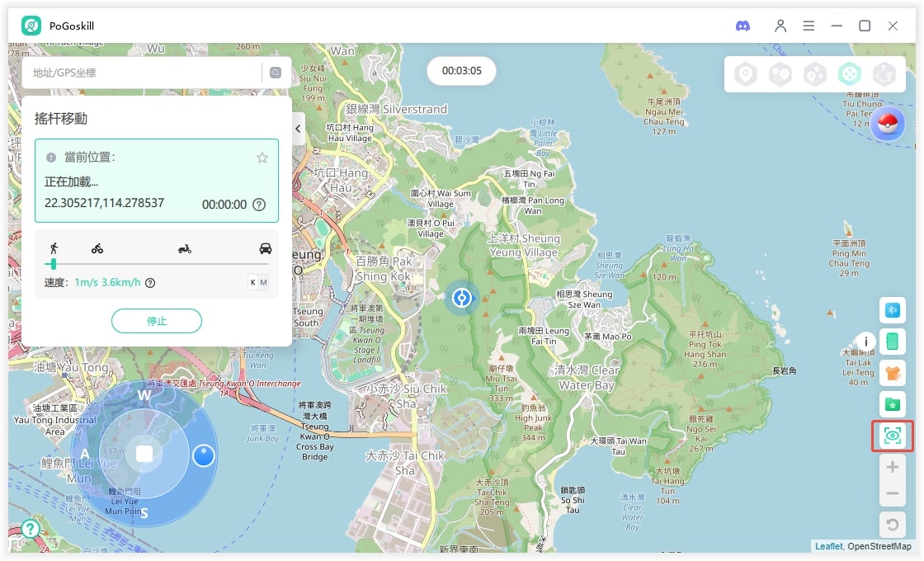Click the A direction on joystick
The image size is (924, 561).
[86, 454]
